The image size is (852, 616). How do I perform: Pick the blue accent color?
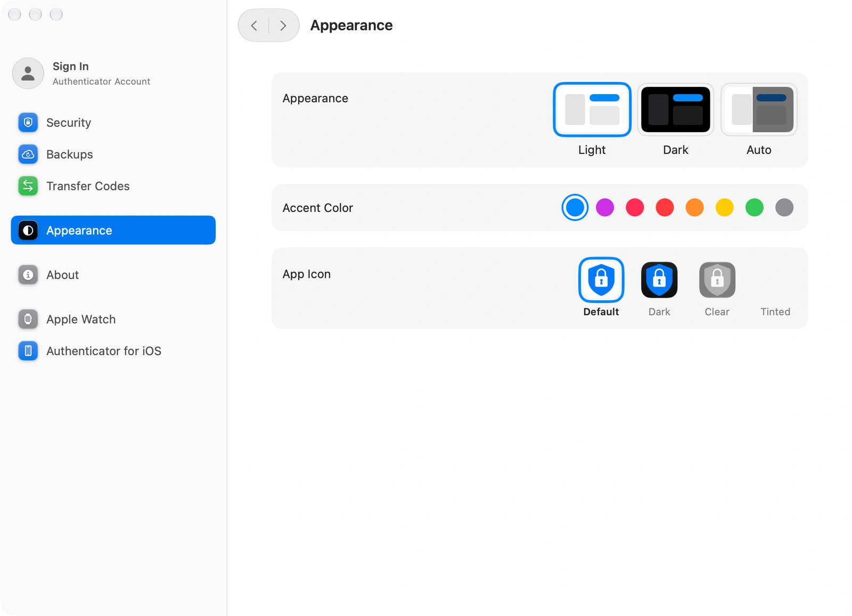point(575,208)
